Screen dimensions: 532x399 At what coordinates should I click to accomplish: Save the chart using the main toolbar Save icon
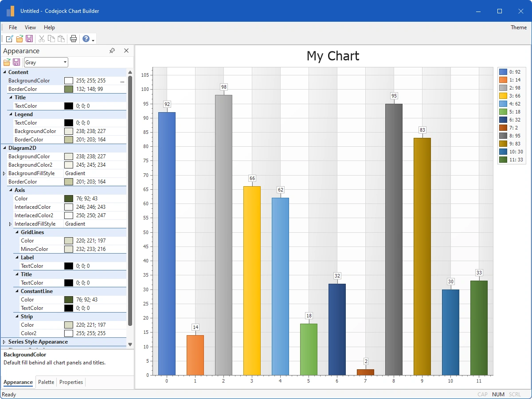coord(29,39)
